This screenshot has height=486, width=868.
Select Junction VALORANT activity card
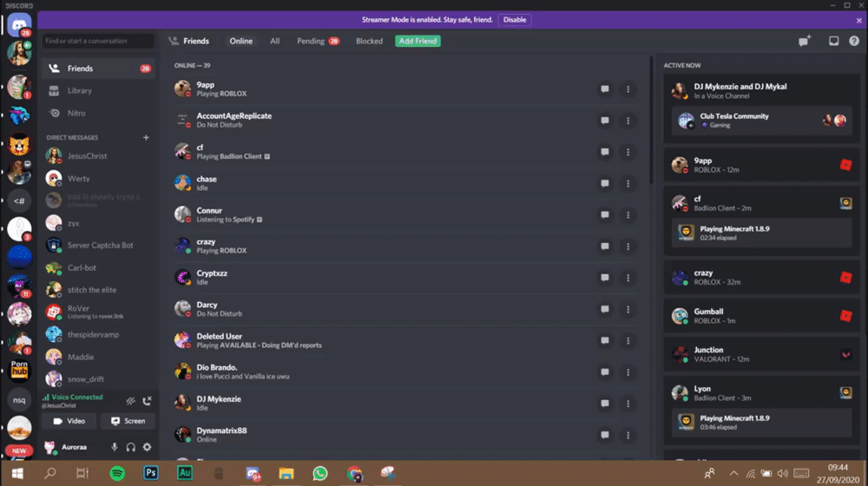[x=762, y=354]
